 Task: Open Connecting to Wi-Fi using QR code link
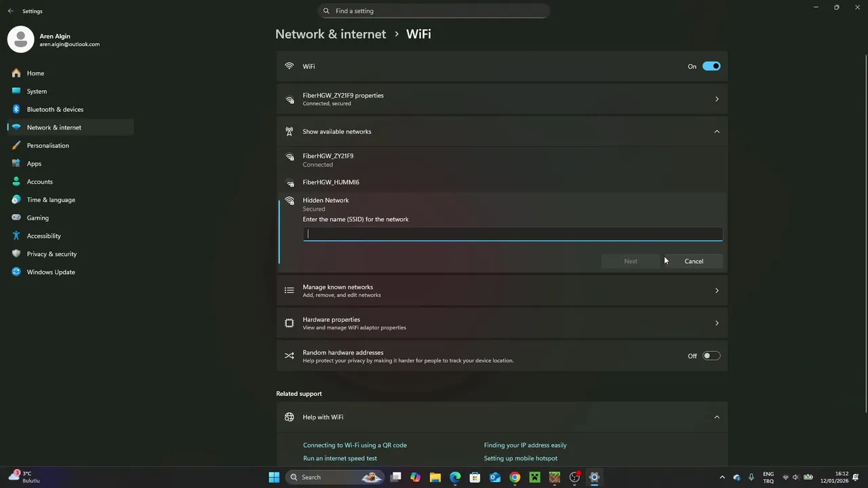click(355, 445)
